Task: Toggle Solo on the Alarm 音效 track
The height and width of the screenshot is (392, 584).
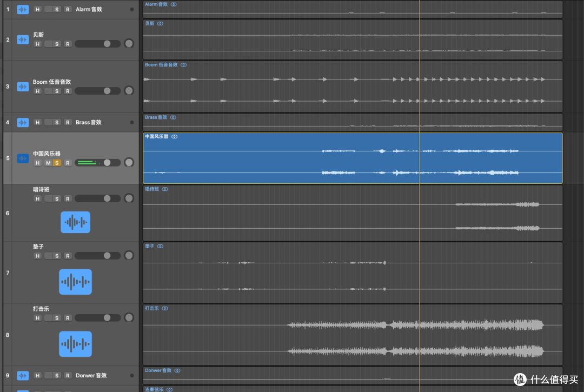Action: (x=57, y=9)
